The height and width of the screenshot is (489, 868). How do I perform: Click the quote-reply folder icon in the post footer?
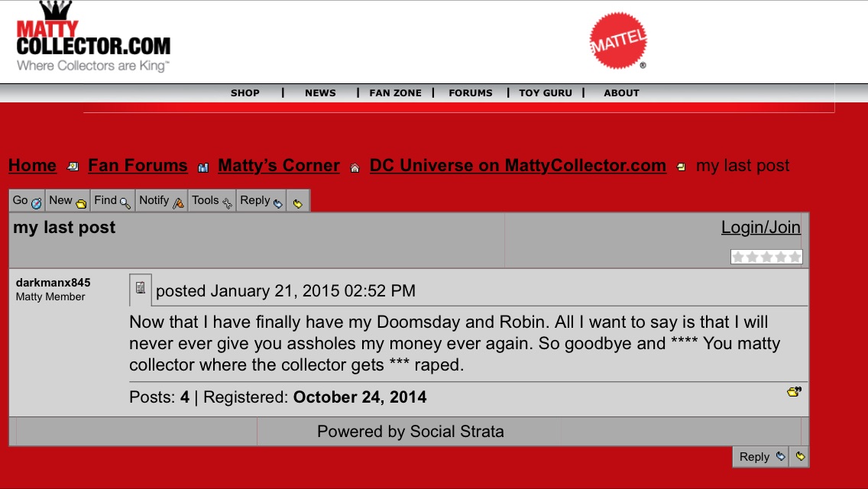(794, 391)
